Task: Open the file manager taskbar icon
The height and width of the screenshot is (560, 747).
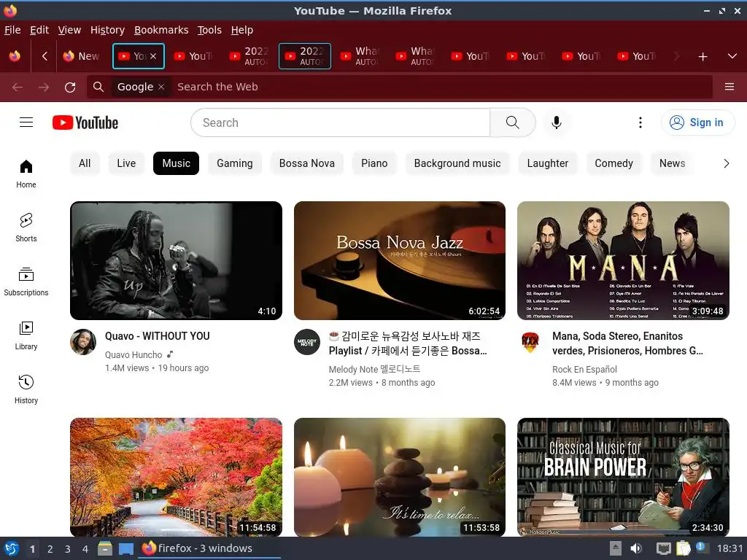Action: coord(105,548)
